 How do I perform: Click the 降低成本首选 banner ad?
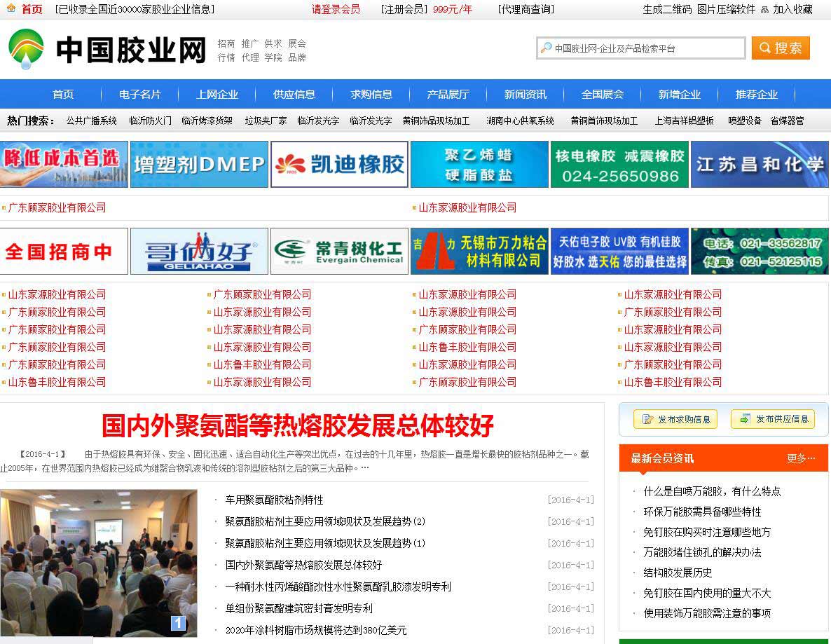click(64, 164)
